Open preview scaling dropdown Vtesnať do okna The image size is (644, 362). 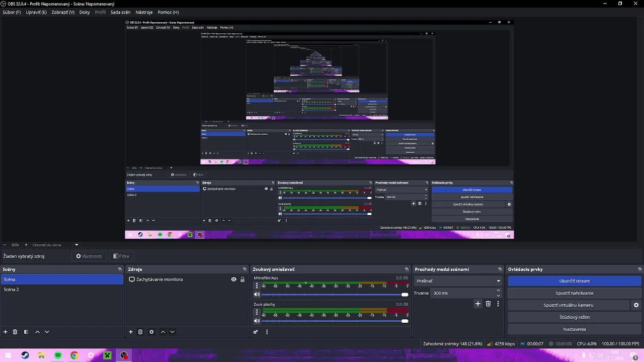point(55,245)
